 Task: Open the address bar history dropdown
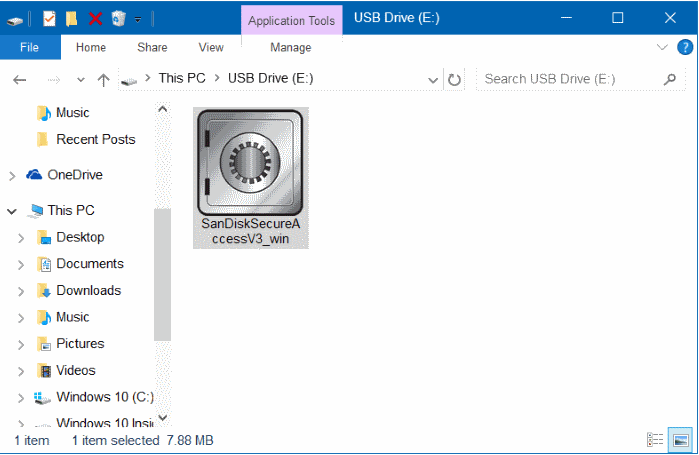(433, 80)
